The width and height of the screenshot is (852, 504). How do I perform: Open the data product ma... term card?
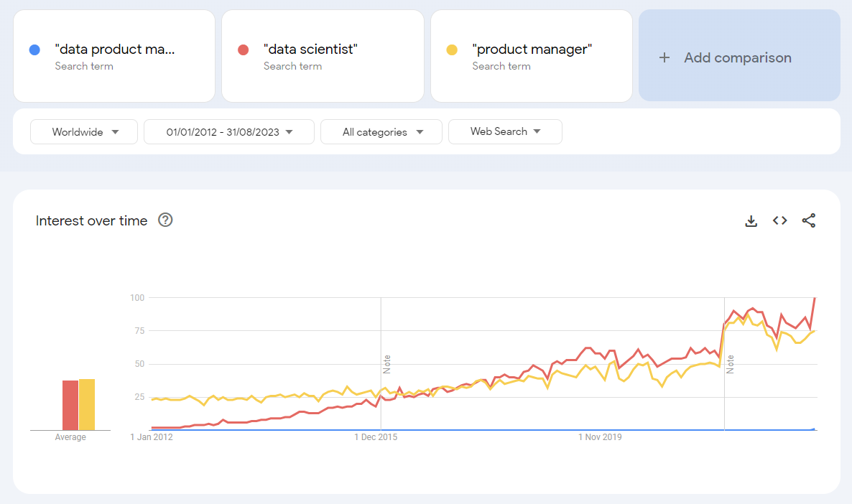114,55
